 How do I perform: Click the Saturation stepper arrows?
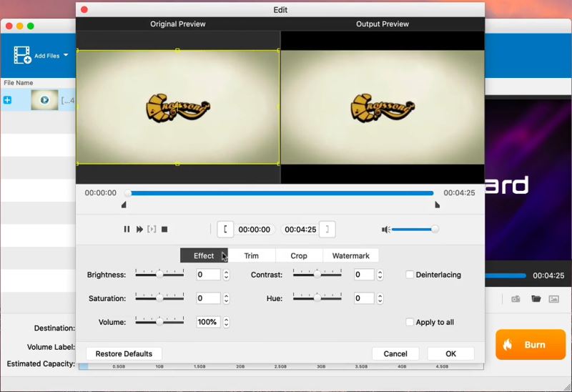[226, 298]
